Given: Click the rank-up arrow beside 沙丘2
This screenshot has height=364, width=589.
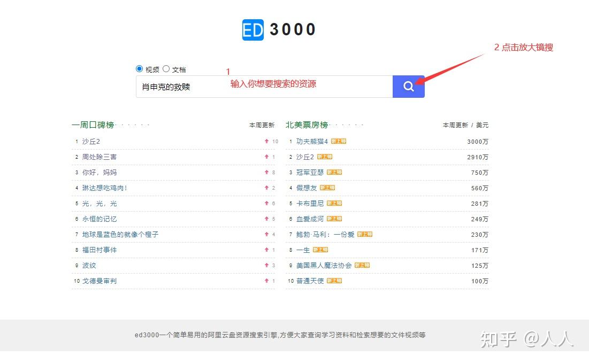Looking at the screenshot, I should (x=266, y=141).
